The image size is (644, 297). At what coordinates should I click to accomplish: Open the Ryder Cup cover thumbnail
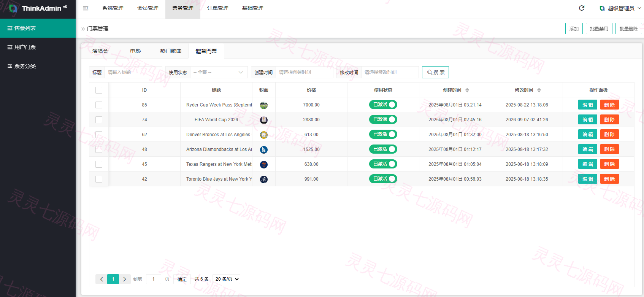[264, 105]
